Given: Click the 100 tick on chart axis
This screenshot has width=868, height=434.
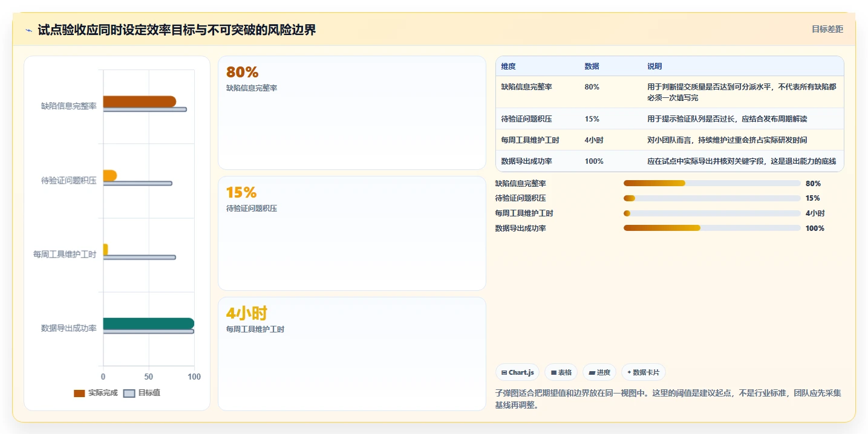Looking at the screenshot, I should tap(194, 377).
